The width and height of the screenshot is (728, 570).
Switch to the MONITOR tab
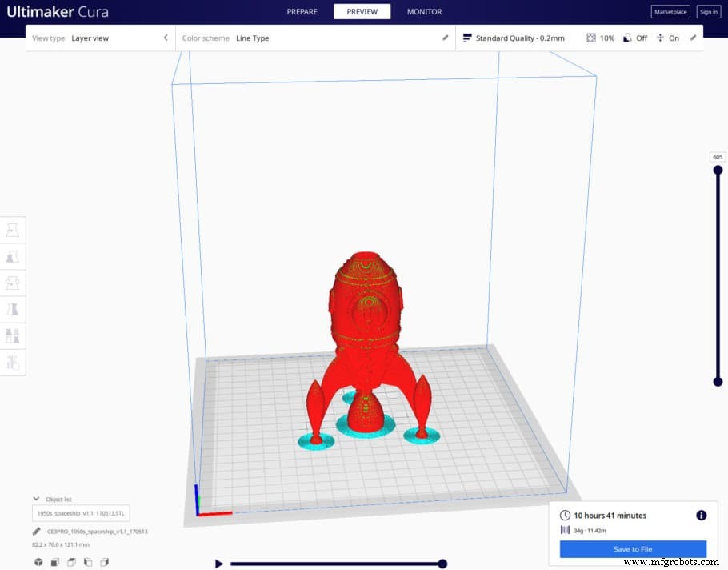[424, 11]
